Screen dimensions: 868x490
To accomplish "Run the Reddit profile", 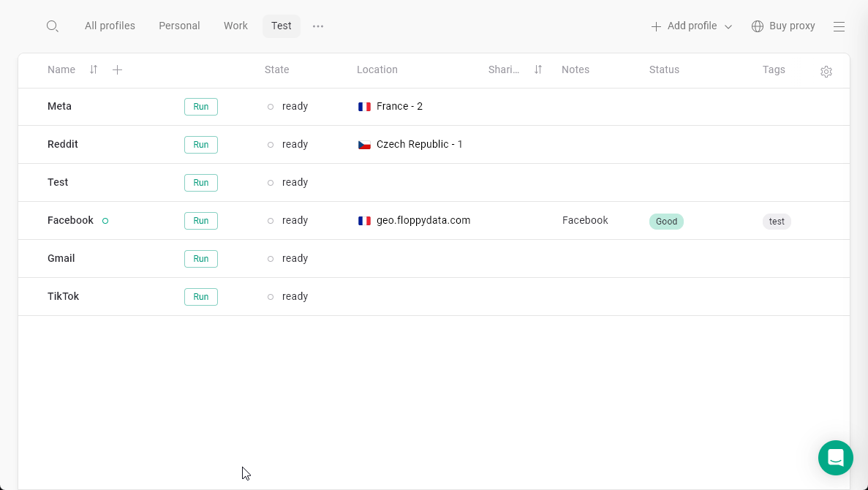I will click(201, 145).
